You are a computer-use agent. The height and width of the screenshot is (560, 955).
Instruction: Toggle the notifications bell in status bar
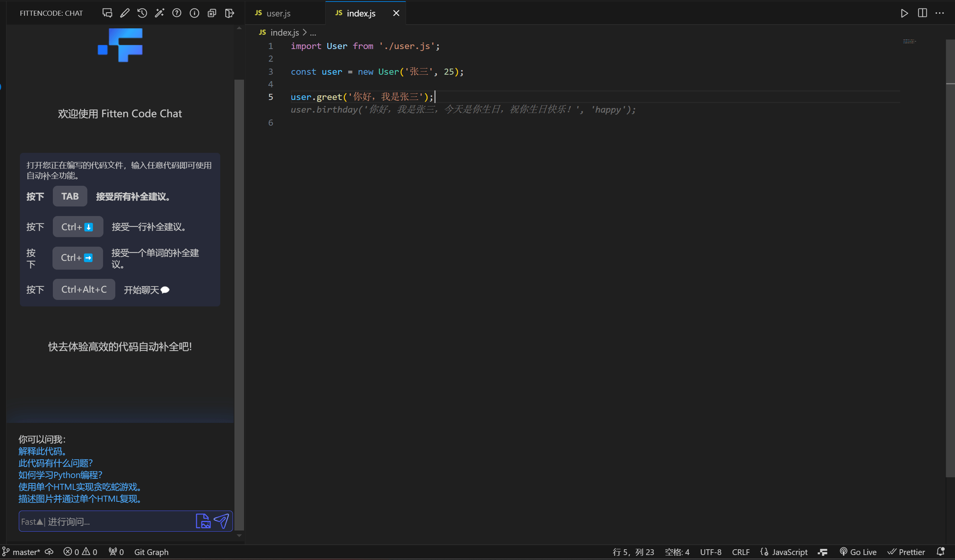coord(941,552)
